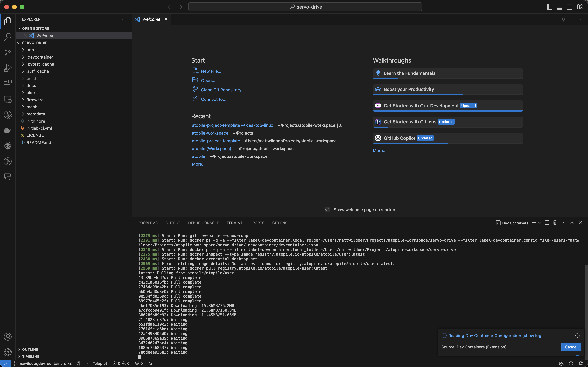588x367 pixels.
Task: Switch to the GitLens panel tab
Action: pyautogui.click(x=280, y=223)
